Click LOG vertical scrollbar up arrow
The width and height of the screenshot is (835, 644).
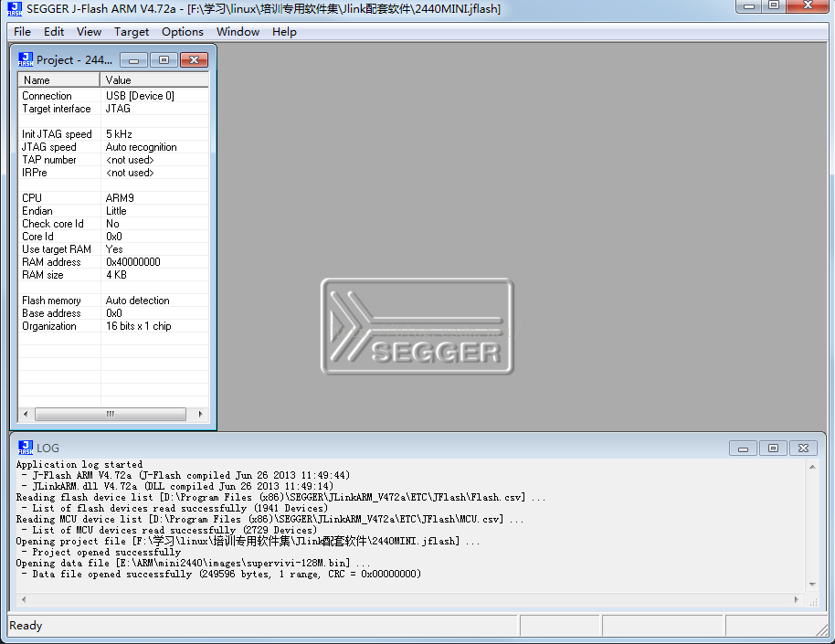point(812,467)
